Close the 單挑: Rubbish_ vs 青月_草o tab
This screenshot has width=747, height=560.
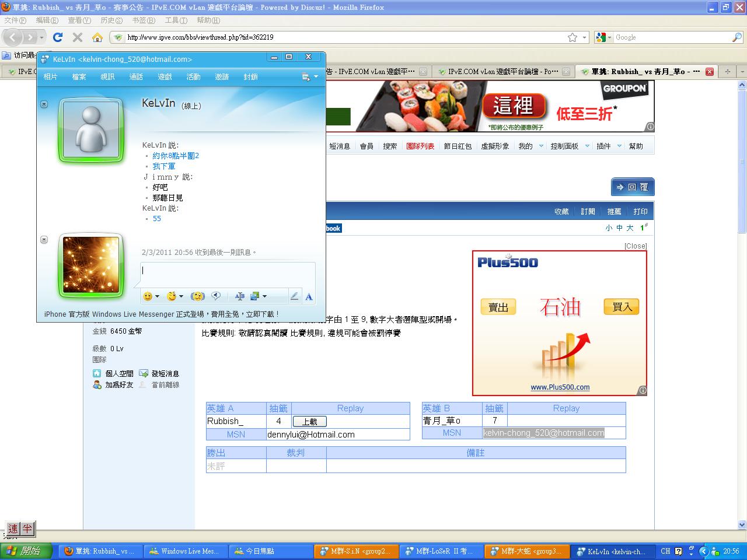(710, 72)
